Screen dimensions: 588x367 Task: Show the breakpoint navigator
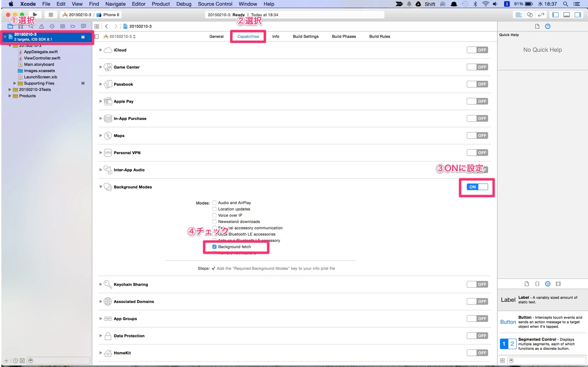click(x=73, y=26)
